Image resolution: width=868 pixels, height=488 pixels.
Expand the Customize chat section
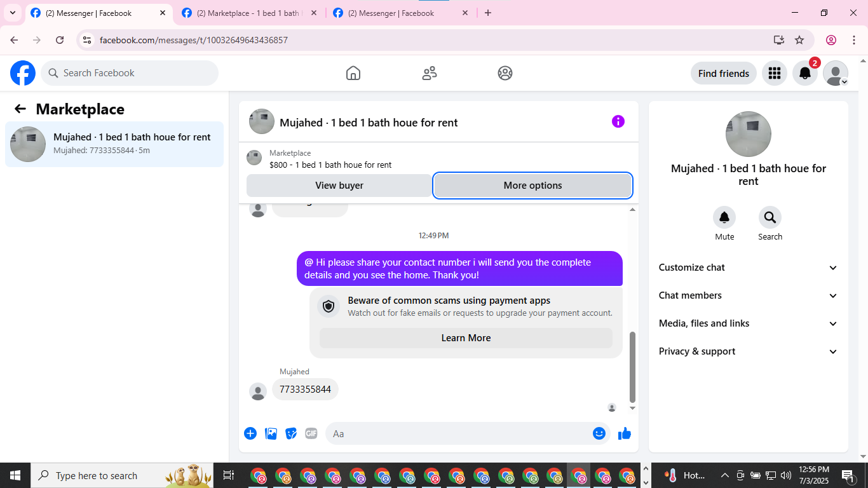748,268
